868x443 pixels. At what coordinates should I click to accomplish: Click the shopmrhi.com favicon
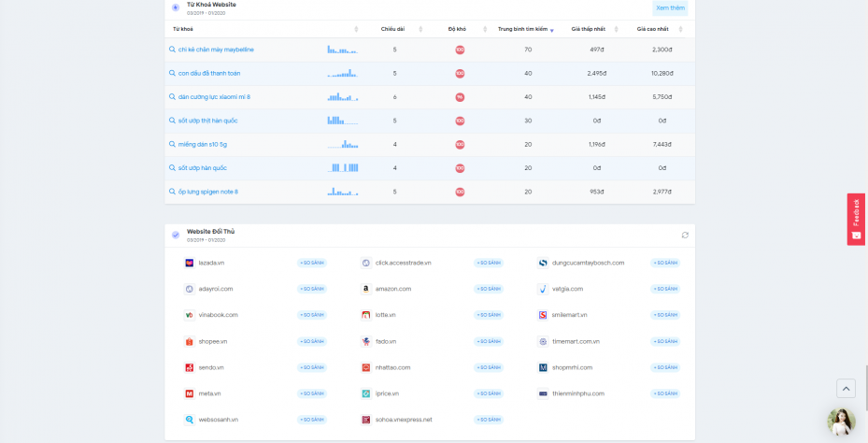pyautogui.click(x=543, y=367)
